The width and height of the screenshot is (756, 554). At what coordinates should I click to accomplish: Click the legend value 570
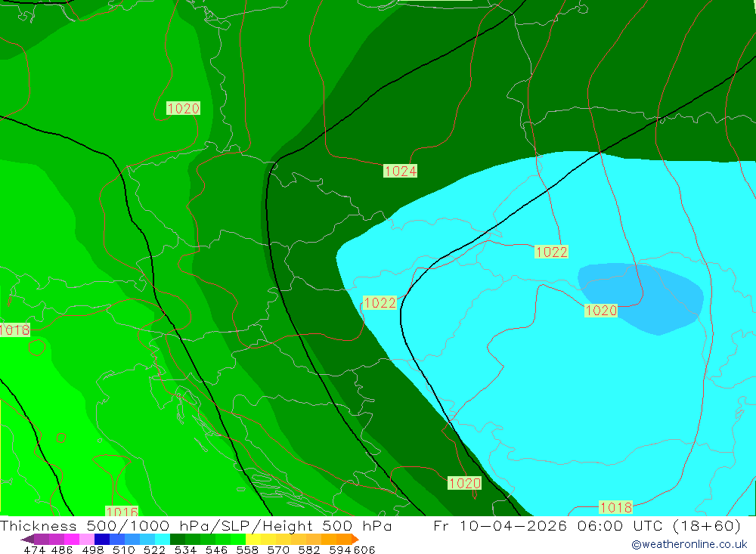(277, 550)
